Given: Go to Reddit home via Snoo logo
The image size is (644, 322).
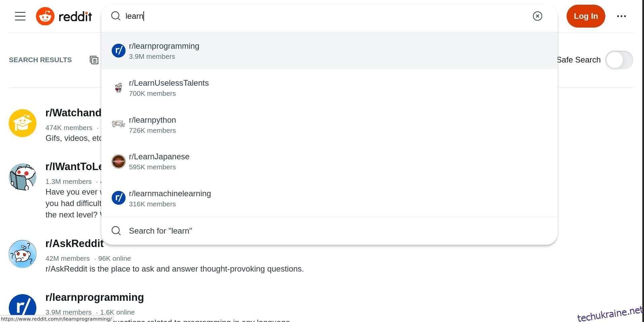Looking at the screenshot, I should 45,16.
